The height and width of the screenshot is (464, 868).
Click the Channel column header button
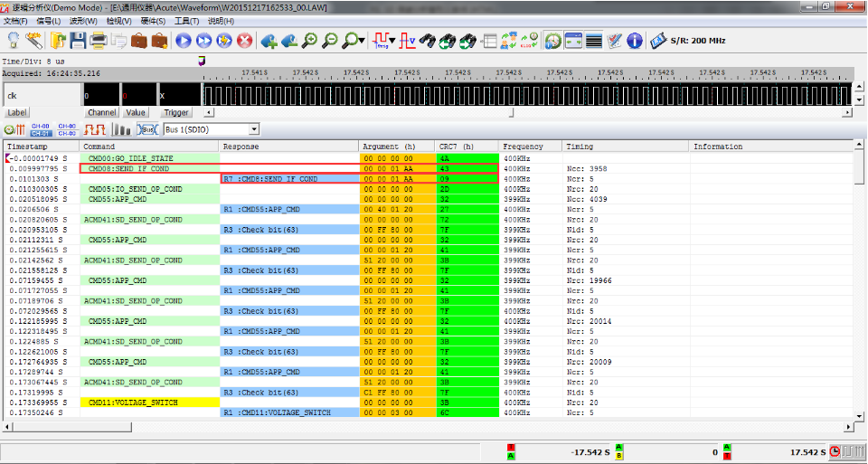102,112
